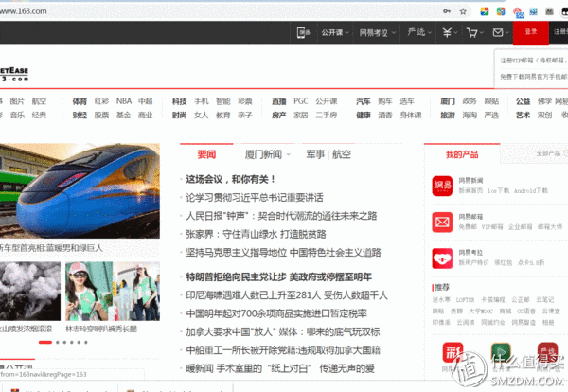Click Android下载 link under 网易新闻
The image size is (568, 392).
tap(531, 191)
